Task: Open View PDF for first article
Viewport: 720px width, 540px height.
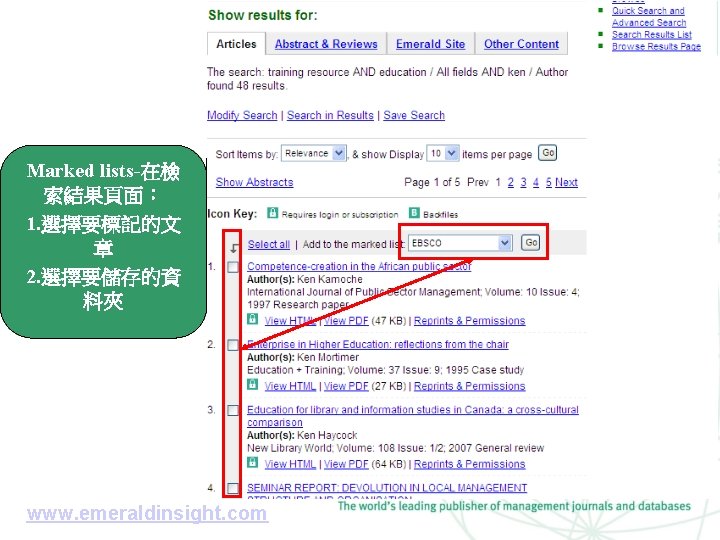Action: click(346, 321)
